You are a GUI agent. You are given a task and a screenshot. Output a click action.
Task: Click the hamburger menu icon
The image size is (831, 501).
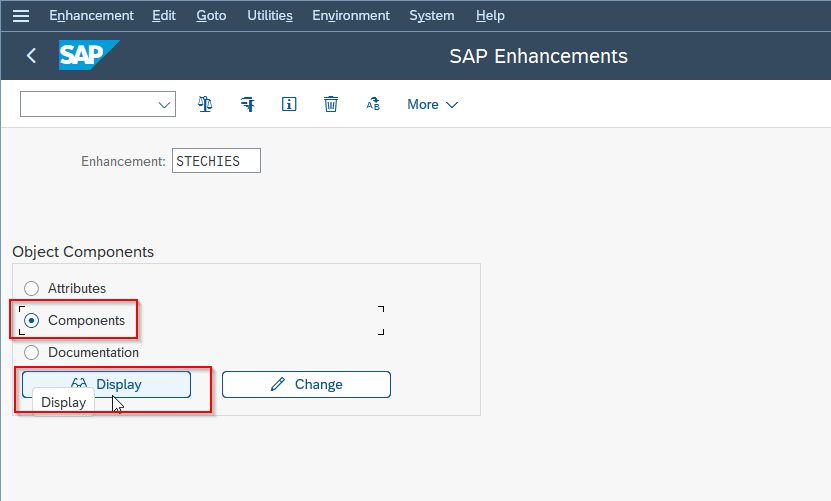[x=21, y=16]
